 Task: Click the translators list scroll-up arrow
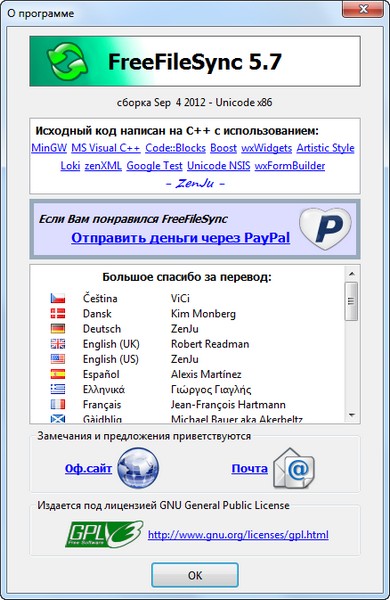coord(351,274)
